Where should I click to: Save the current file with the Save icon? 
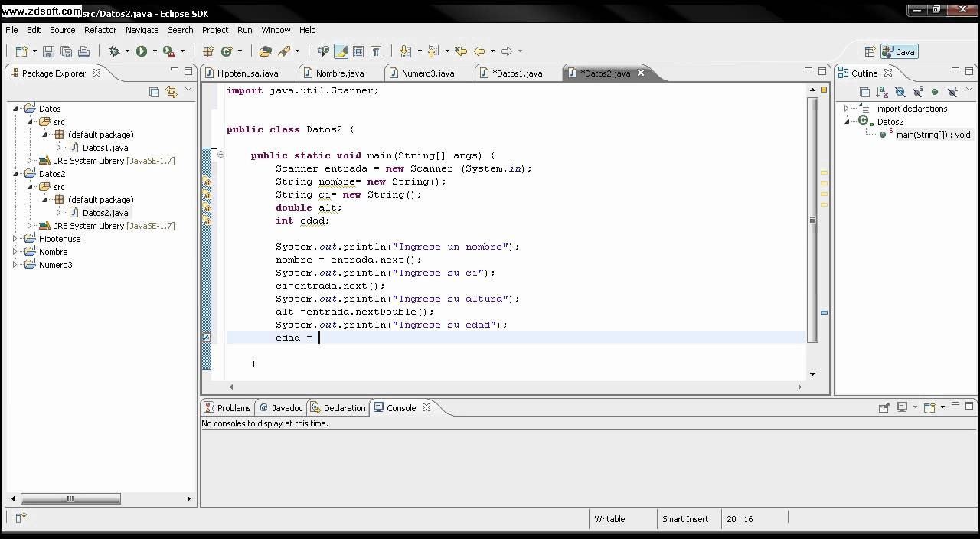pos(48,51)
